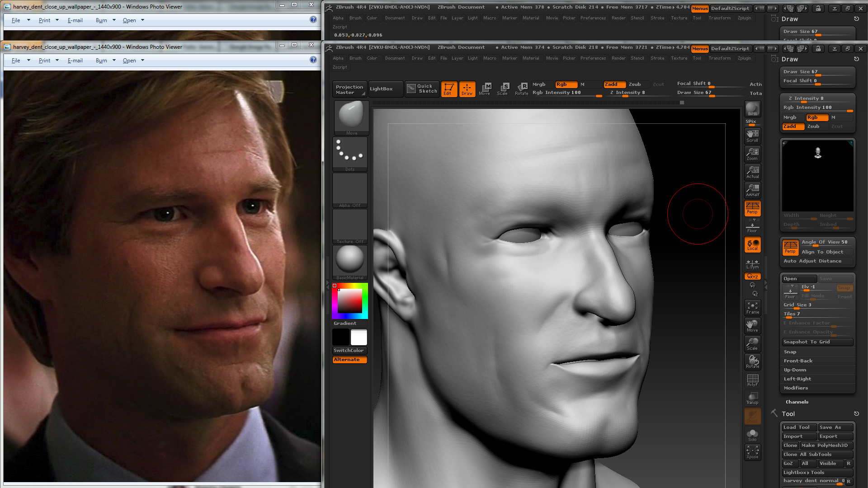This screenshot has width=868, height=488.
Task: Render with the BPR button
Action: (752, 109)
